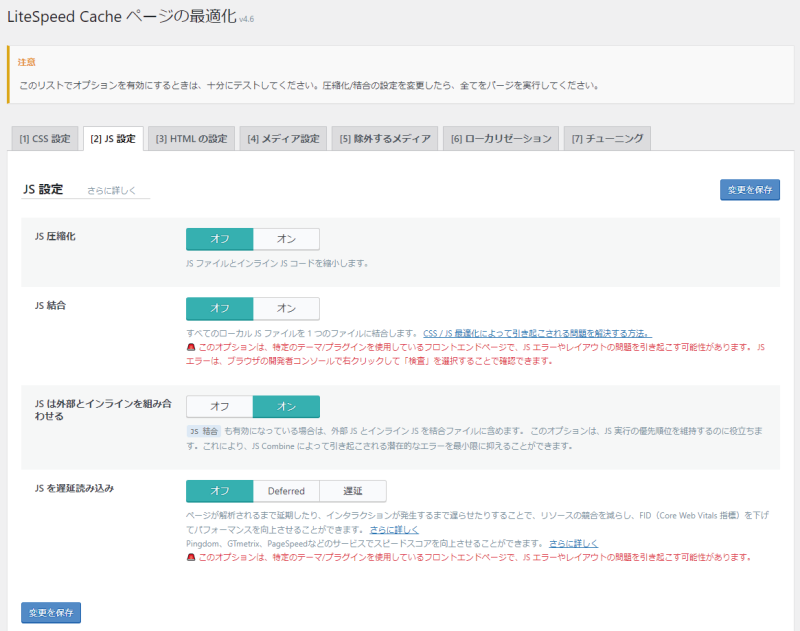The image size is (800, 631).
Task: Go to the [4] メディア設定 tab
Action: [x=283, y=138]
